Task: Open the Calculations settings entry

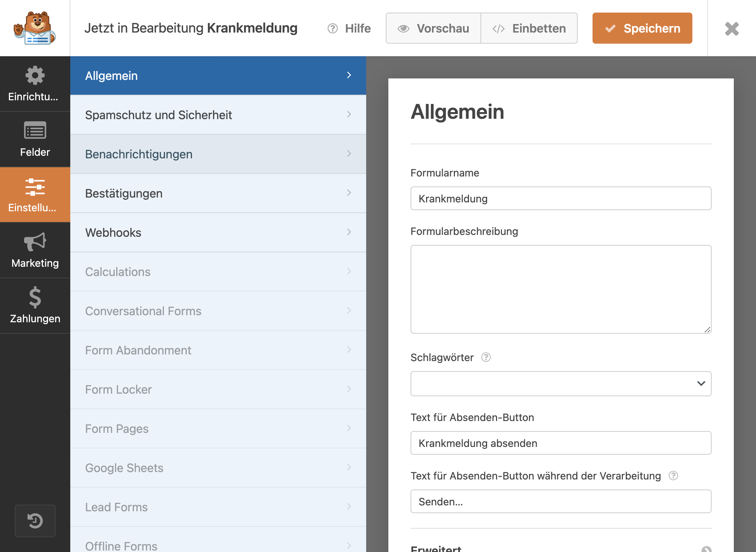Action: (x=218, y=272)
